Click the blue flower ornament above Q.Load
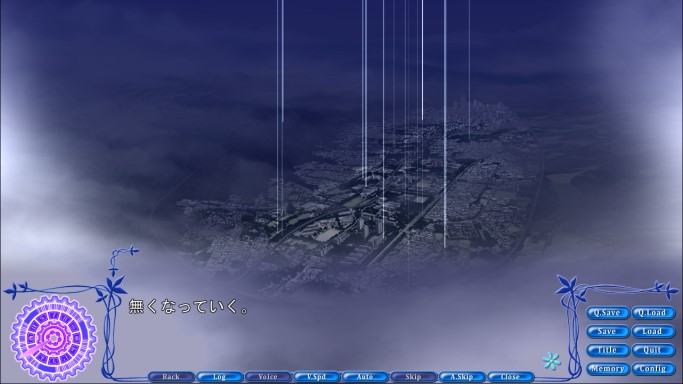 coord(666,290)
